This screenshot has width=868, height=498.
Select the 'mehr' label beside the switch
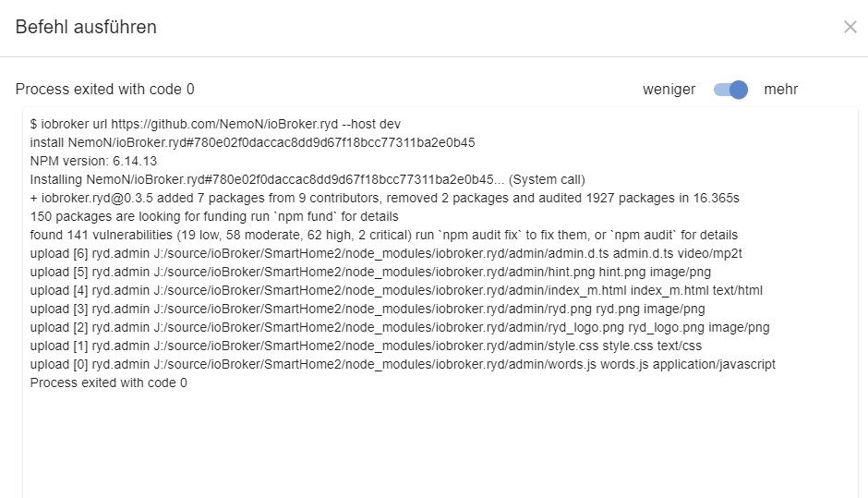(780, 90)
